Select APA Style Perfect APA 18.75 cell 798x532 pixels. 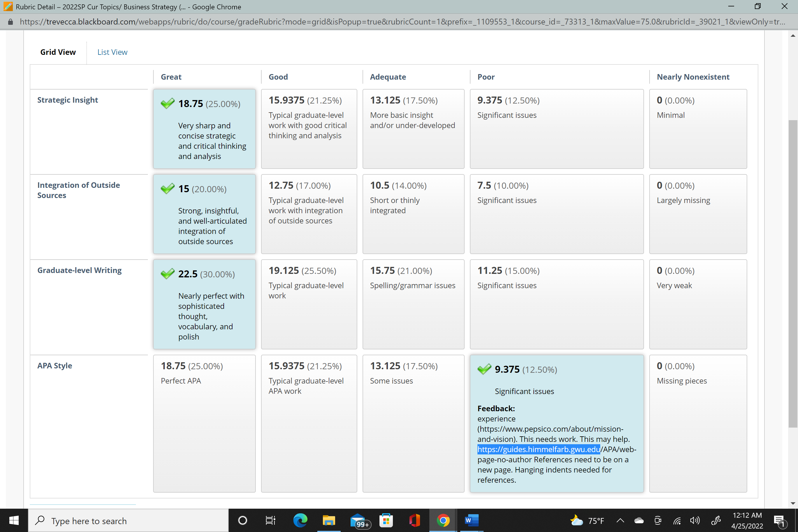[x=204, y=423]
